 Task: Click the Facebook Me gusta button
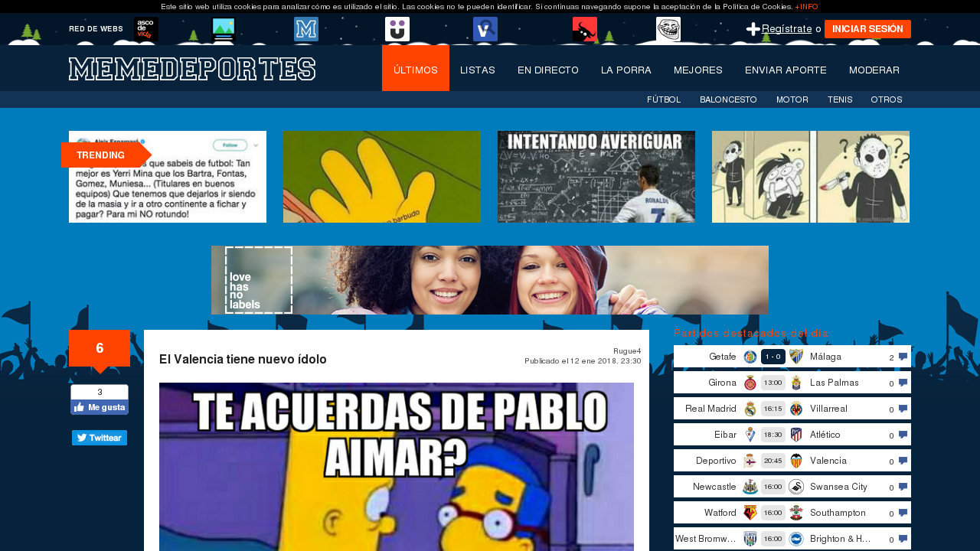100,407
